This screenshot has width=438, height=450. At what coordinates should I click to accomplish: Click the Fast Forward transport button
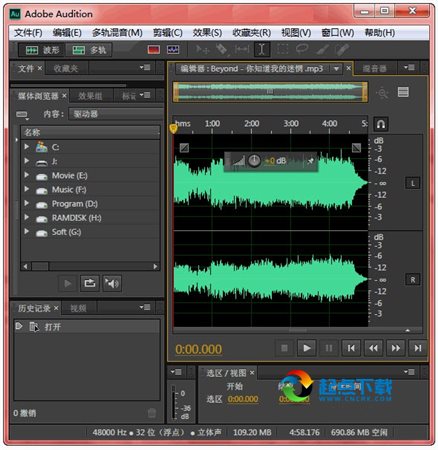tap(396, 348)
